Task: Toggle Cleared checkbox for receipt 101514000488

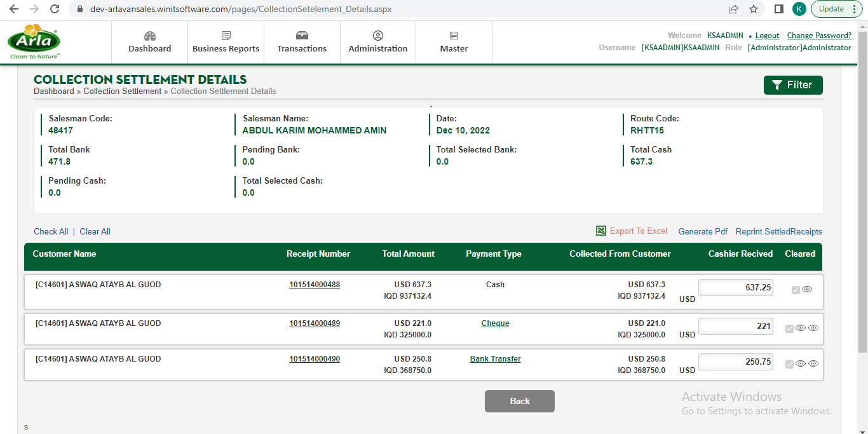Action: point(796,290)
